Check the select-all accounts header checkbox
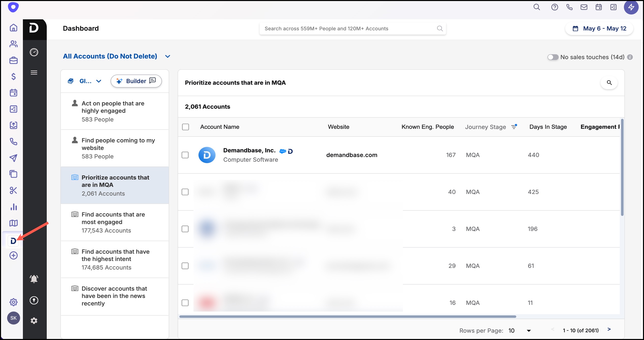Screen dimensions: 644x340 click(186, 127)
